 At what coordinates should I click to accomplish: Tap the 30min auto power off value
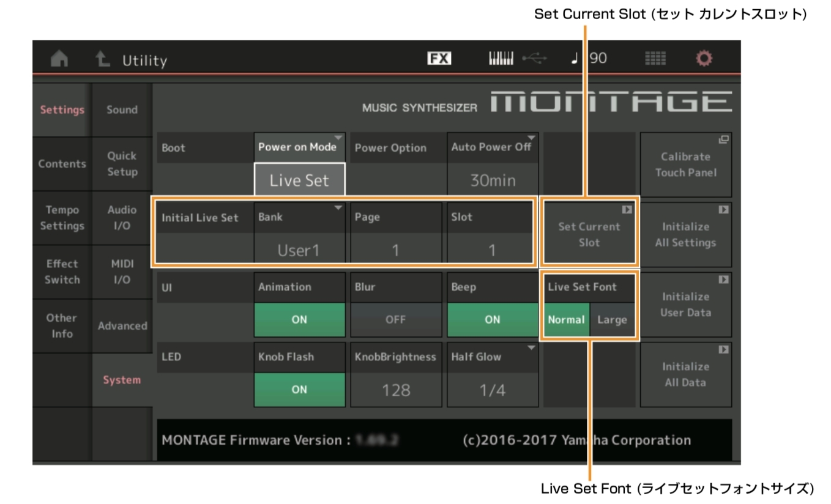pos(493,180)
